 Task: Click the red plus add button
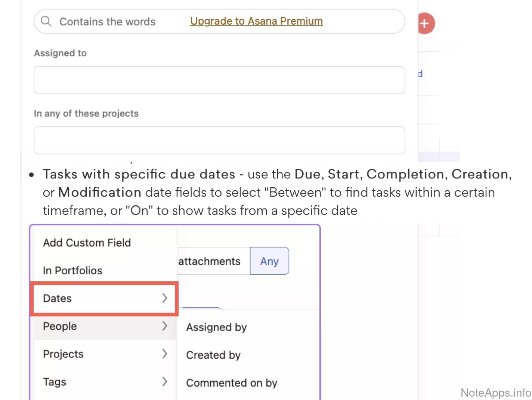(x=425, y=24)
